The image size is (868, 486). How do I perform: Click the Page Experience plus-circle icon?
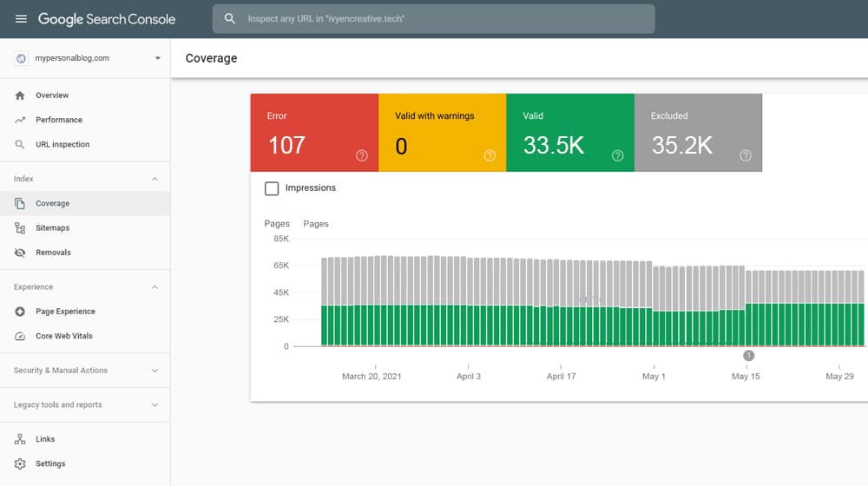pos(20,312)
